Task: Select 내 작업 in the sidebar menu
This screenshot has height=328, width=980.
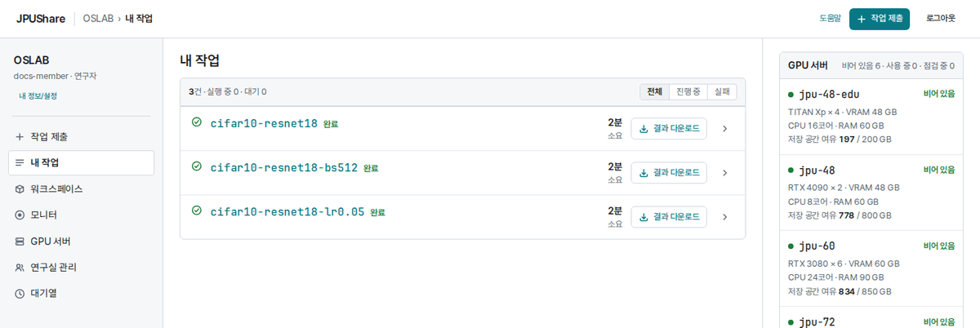Action: (82, 163)
